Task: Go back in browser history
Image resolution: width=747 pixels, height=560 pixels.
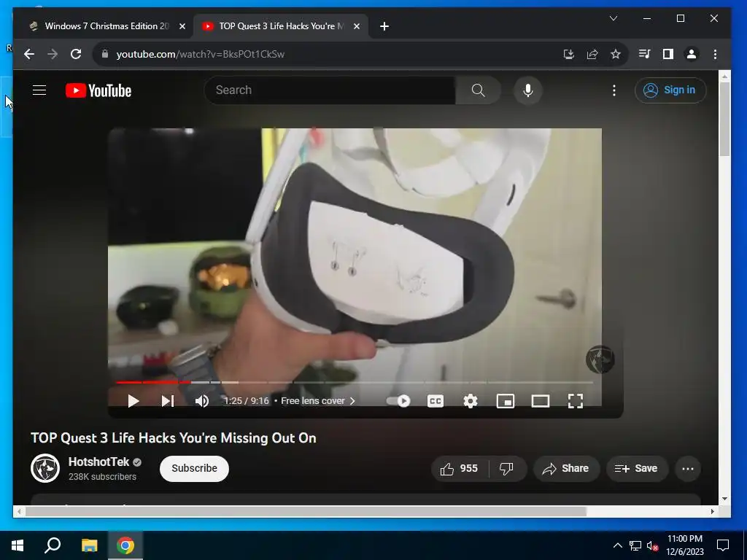Action: point(29,54)
